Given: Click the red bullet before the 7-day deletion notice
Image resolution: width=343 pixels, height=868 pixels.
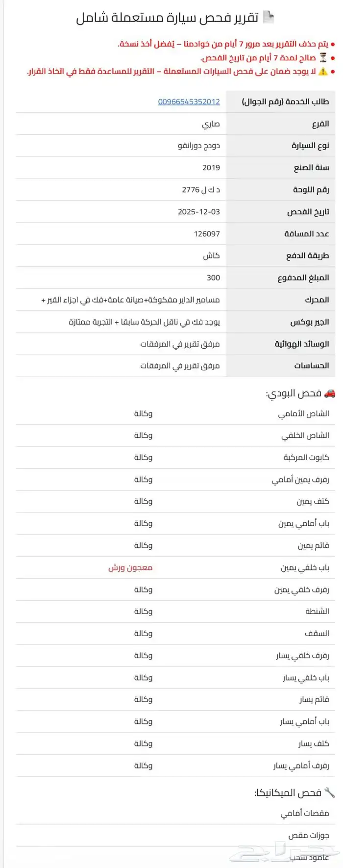Looking at the screenshot, I should pyautogui.click(x=333, y=45).
